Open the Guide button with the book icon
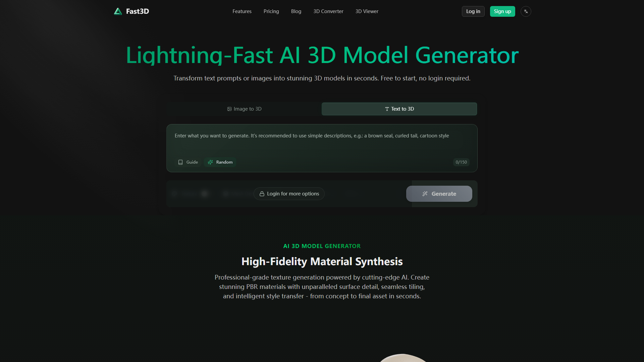The image size is (644, 362). tap(188, 162)
